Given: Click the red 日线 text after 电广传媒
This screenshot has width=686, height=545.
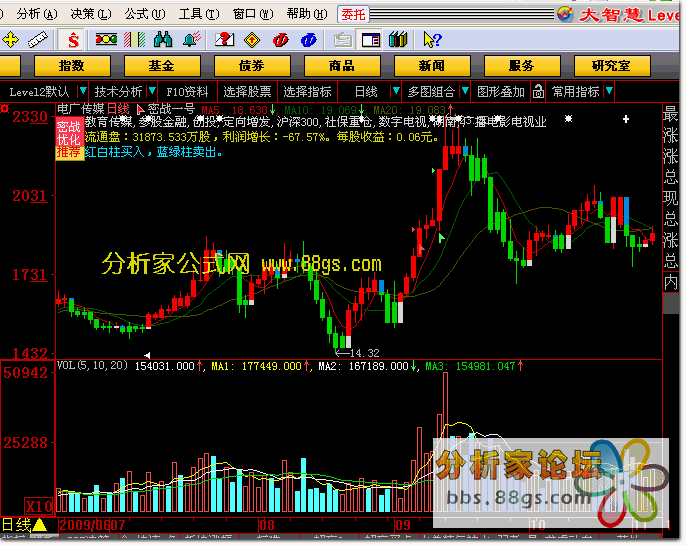Looking at the screenshot, I should [x=118, y=109].
